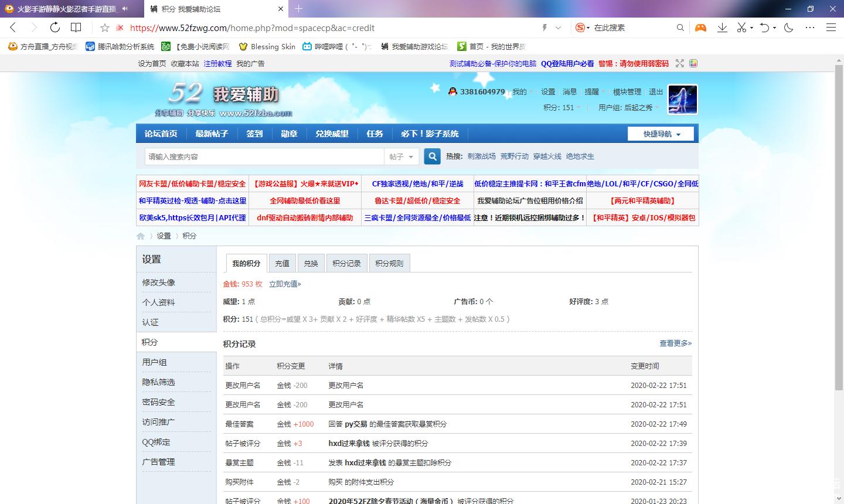
Task: Switch to the 充值 tab
Action: (x=282, y=264)
